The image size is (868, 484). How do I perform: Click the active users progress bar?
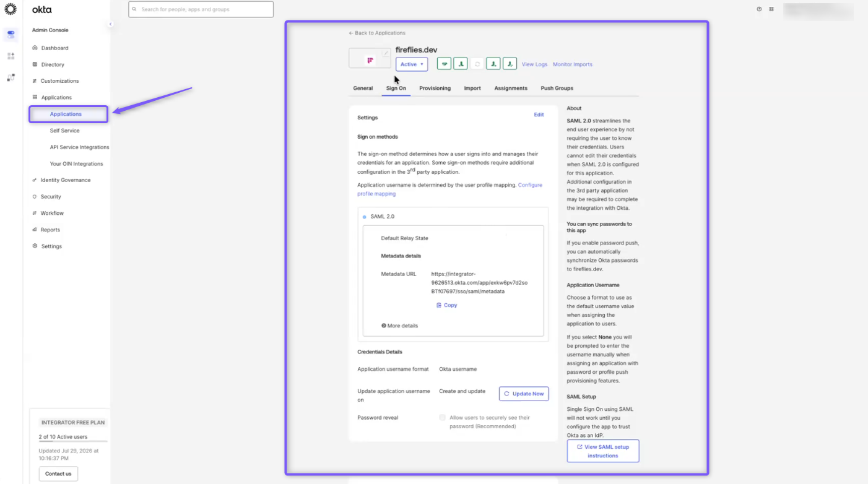click(x=73, y=442)
